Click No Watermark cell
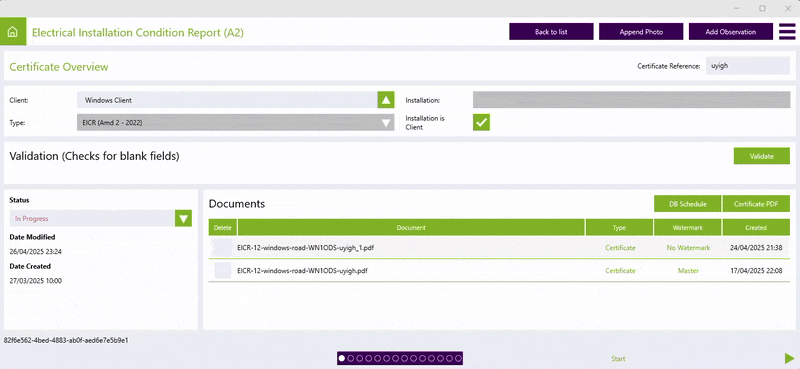Screen dimensions: 800x369 coord(688,248)
